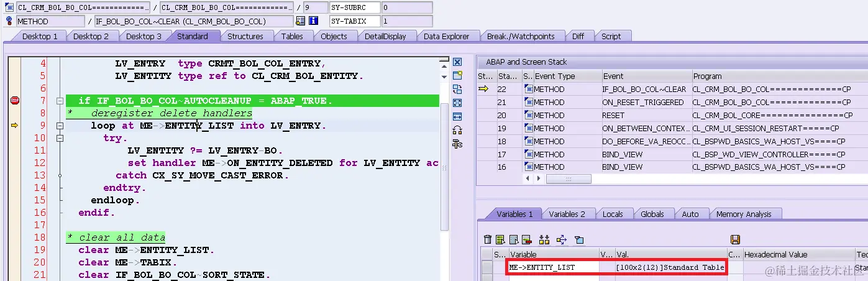Click the horizontal scrollbar thumb of the stack table
This screenshot has width=868, height=281.
[x=569, y=178]
